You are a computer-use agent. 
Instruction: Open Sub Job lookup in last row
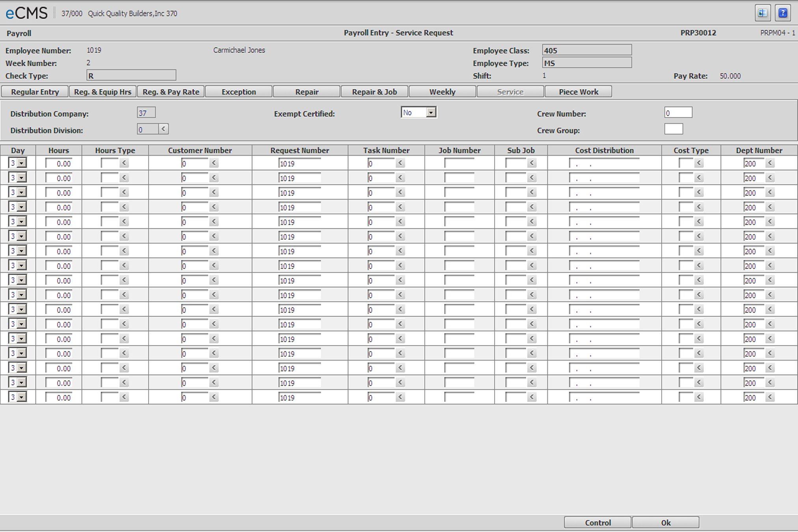[x=532, y=397]
